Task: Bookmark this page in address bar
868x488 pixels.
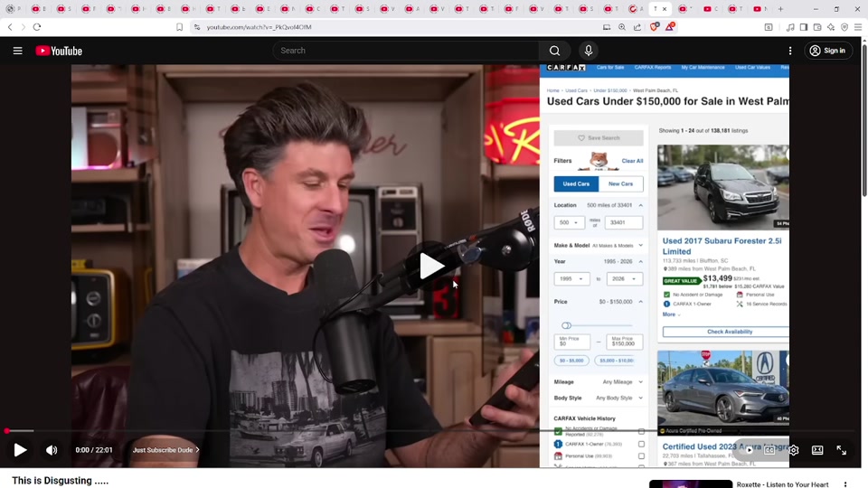Action: pos(179,27)
